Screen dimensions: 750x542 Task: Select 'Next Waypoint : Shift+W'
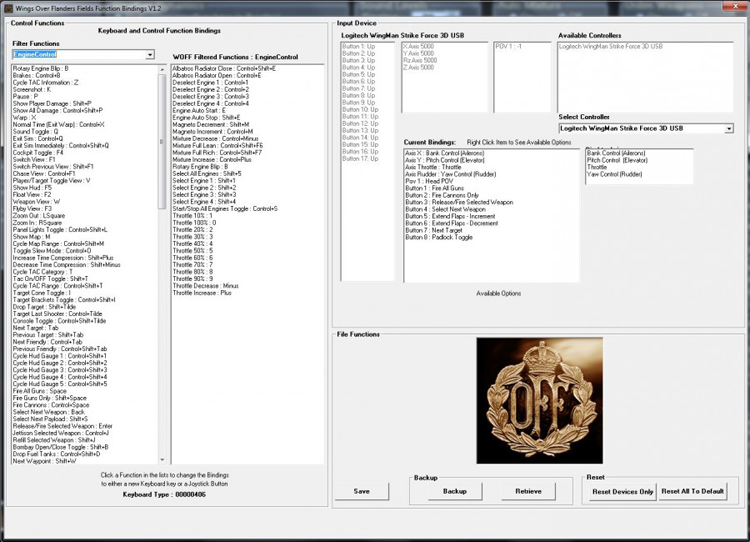[x=44, y=461]
